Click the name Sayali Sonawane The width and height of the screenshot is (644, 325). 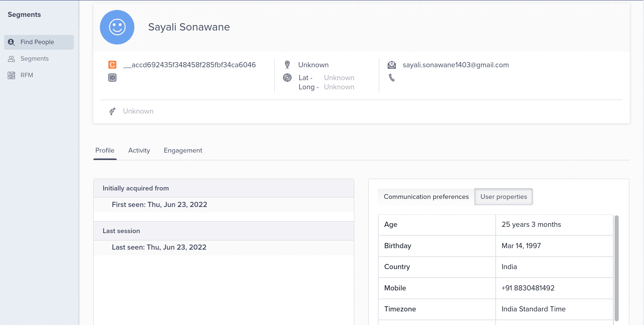click(x=189, y=27)
